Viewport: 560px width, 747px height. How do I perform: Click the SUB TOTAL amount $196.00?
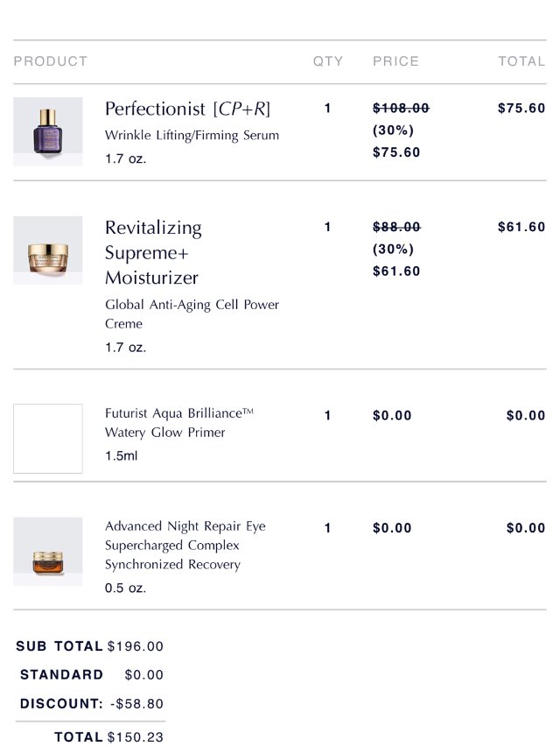tap(135, 646)
